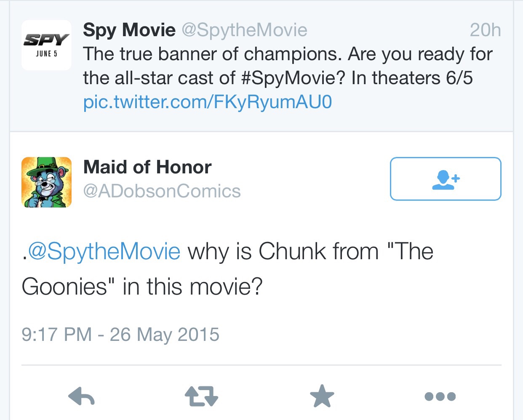Open the 9:17 PM - 26 May 2015 timestamp
The image size is (523, 420).
point(120,335)
